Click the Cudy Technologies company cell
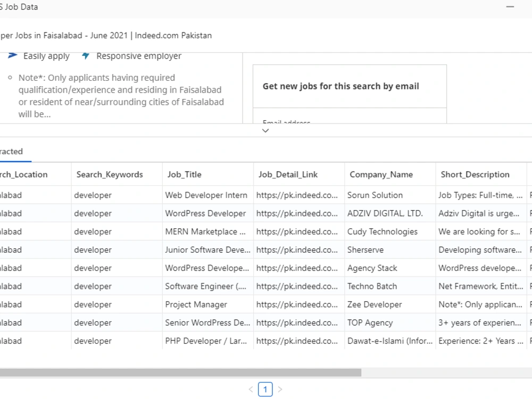The height and width of the screenshot is (399, 532). (390, 232)
